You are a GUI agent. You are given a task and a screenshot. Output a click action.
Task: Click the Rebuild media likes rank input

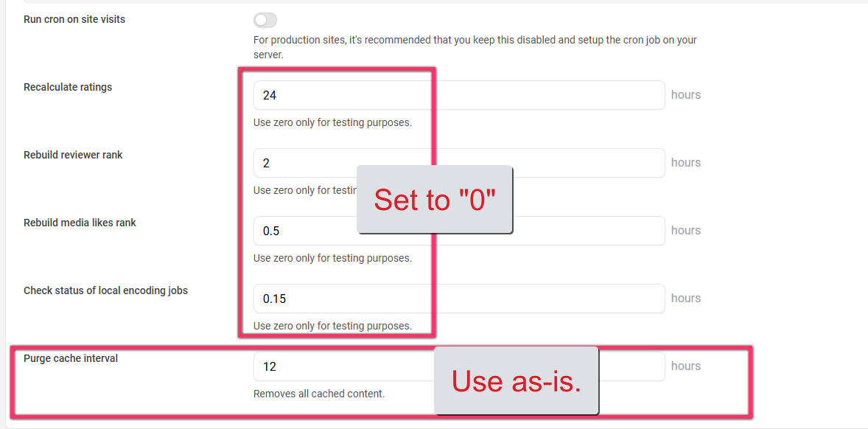coord(459,231)
